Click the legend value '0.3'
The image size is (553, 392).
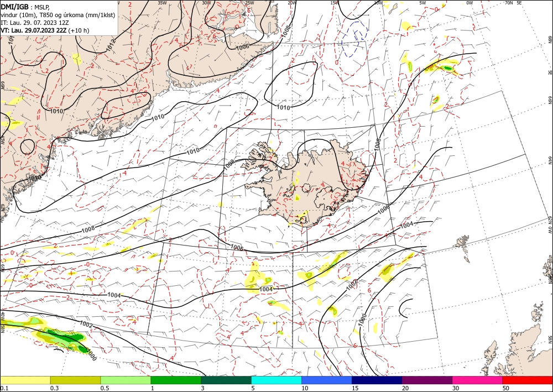pyautogui.click(x=54, y=388)
